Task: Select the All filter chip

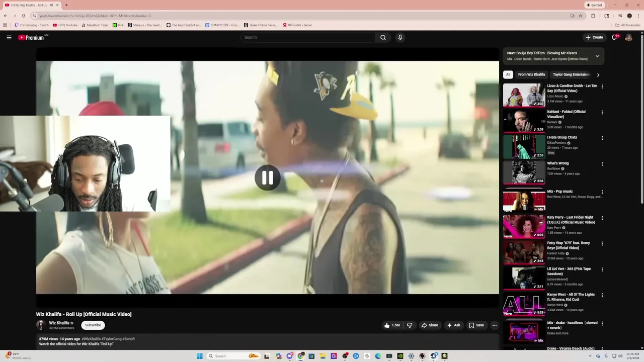Action: coord(508,74)
